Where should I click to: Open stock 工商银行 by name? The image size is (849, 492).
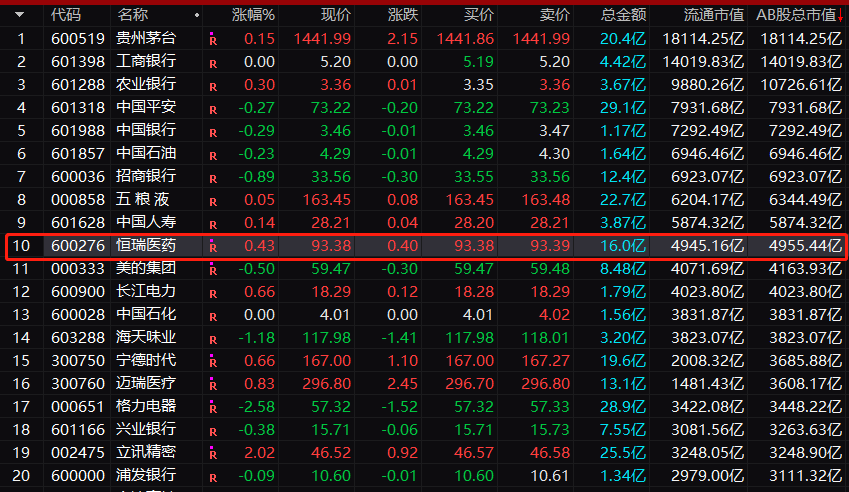(x=146, y=61)
